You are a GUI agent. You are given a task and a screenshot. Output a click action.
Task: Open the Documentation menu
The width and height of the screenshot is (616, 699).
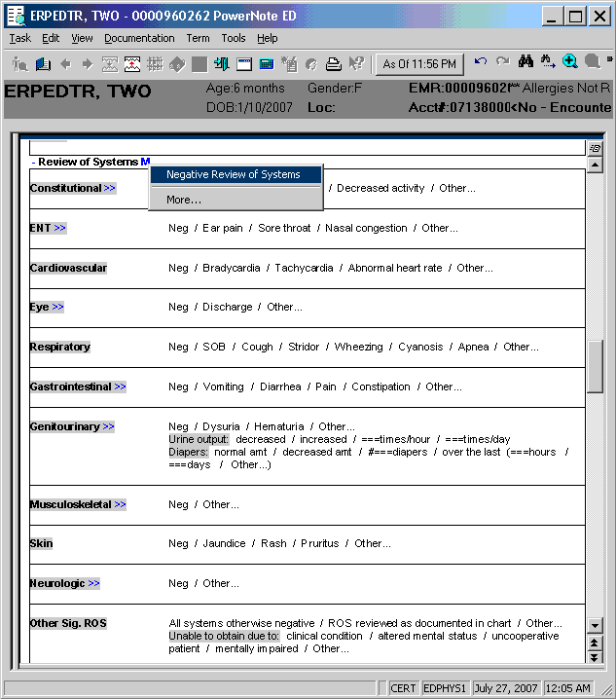coord(139,38)
